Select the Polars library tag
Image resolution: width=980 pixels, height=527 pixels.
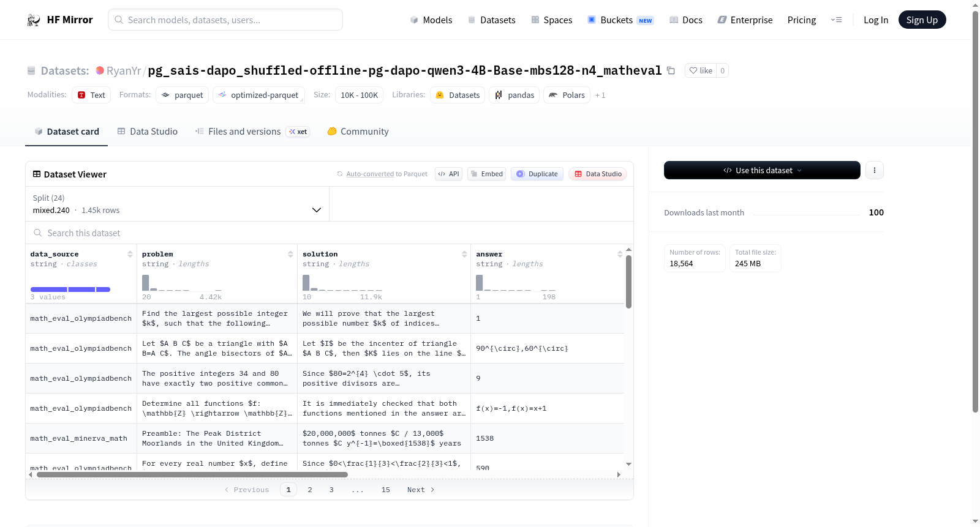point(567,95)
